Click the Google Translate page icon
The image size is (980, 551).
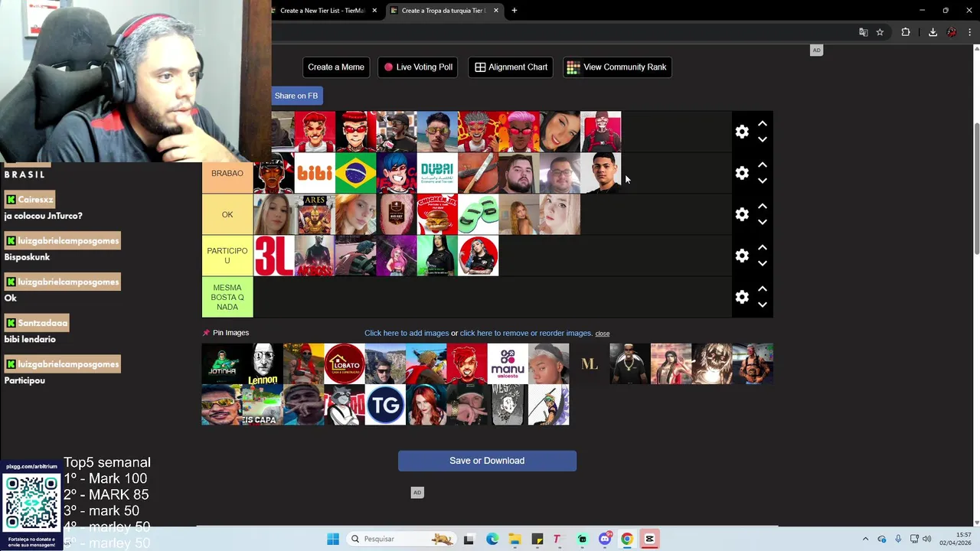coord(864,32)
